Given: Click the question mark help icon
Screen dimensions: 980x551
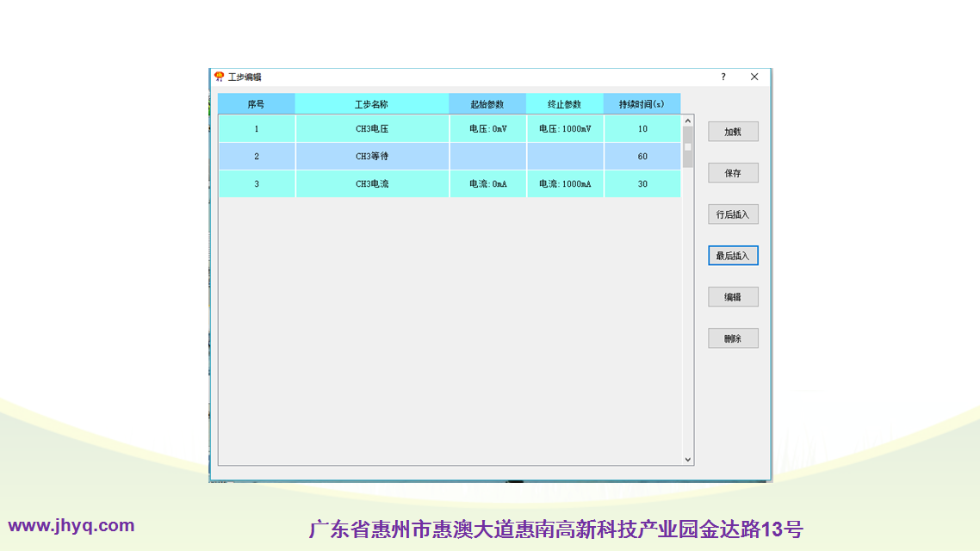Looking at the screenshot, I should [x=723, y=77].
